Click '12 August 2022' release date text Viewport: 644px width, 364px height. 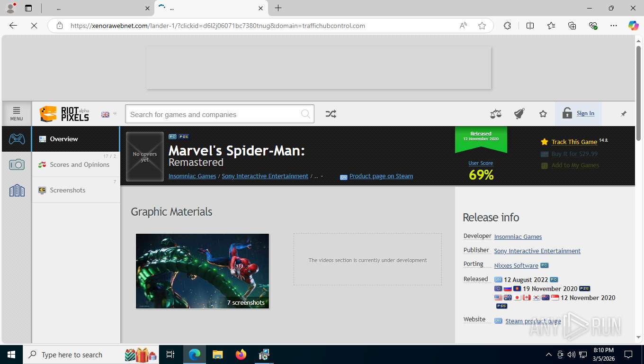coord(526,280)
